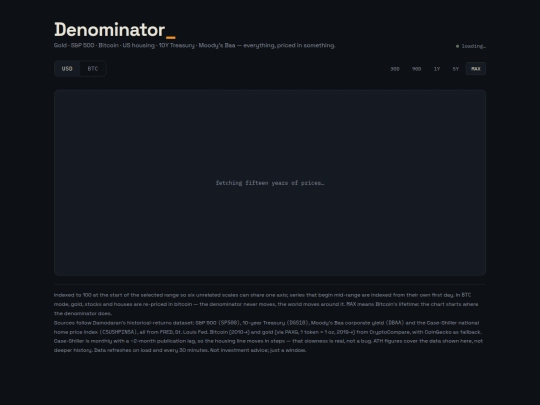Switch denominator to BTC
Viewport: 540px width, 405px height.
click(93, 69)
